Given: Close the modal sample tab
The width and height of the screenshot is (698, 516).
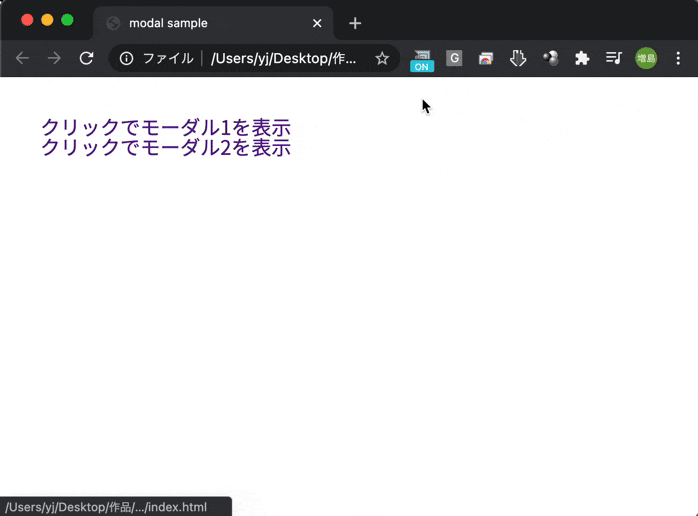Looking at the screenshot, I should click(x=317, y=23).
